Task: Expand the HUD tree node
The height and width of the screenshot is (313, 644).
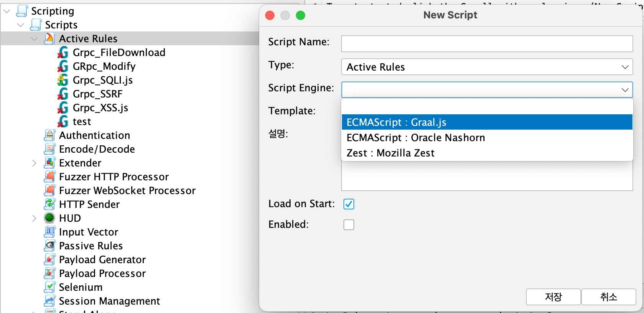Action: click(34, 218)
